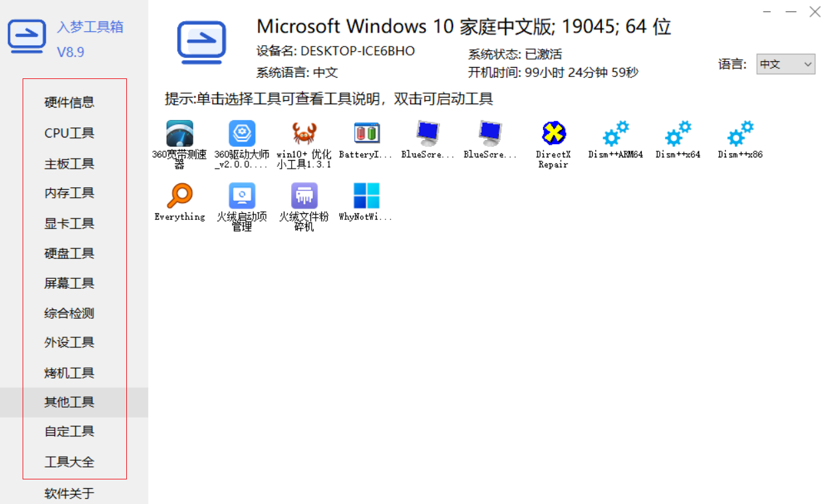
Task: Select the BatteryI... battery tool icon
Action: [x=367, y=133]
